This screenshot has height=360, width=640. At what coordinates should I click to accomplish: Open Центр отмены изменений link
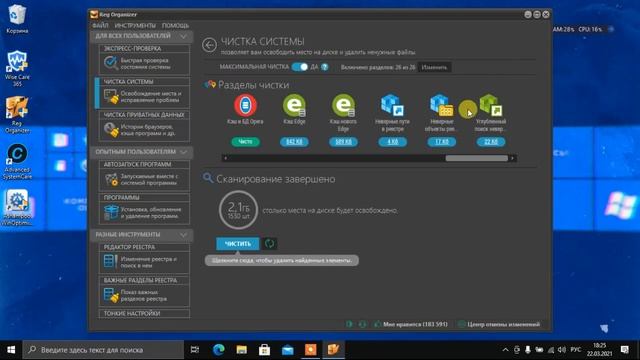pyautogui.click(x=504, y=324)
